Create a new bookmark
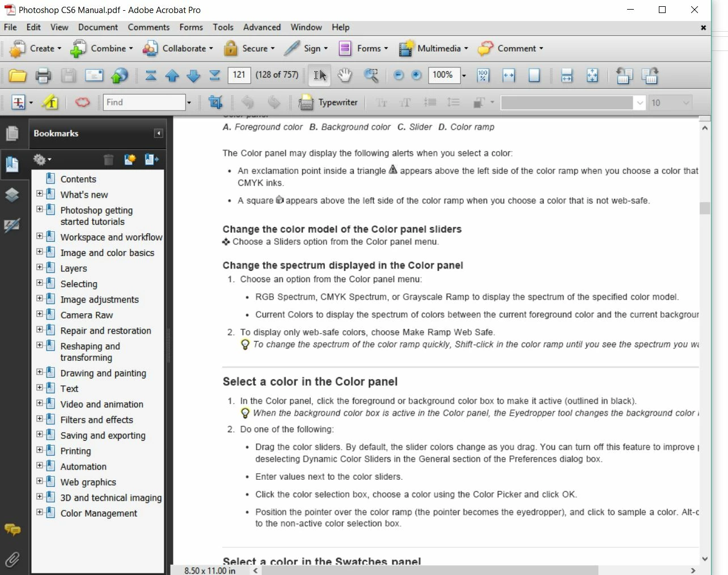The image size is (728, 575). tap(130, 160)
